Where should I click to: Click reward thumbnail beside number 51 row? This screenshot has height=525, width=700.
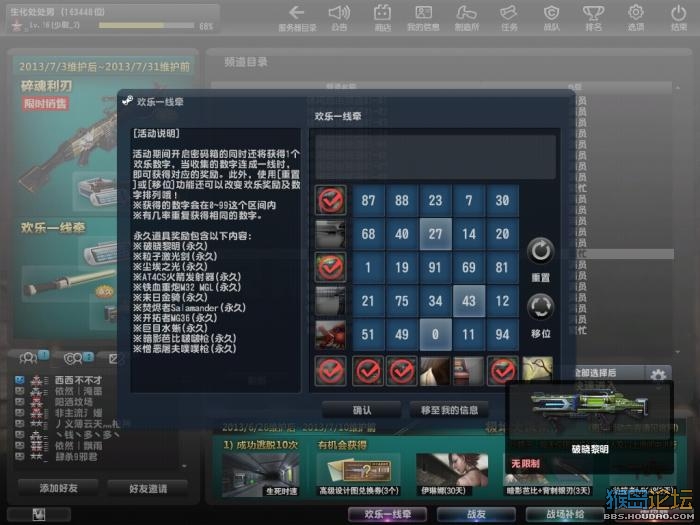point(330,334)
